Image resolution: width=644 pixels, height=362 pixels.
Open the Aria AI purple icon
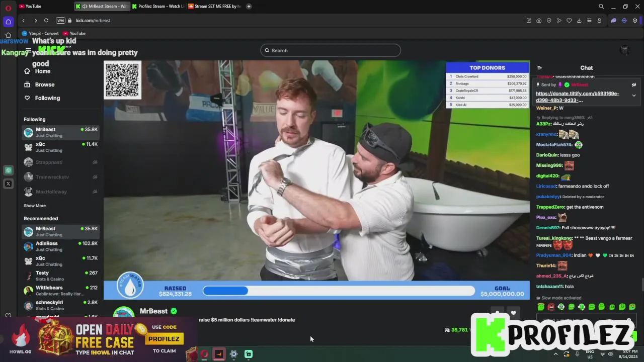tap(613, 21)
